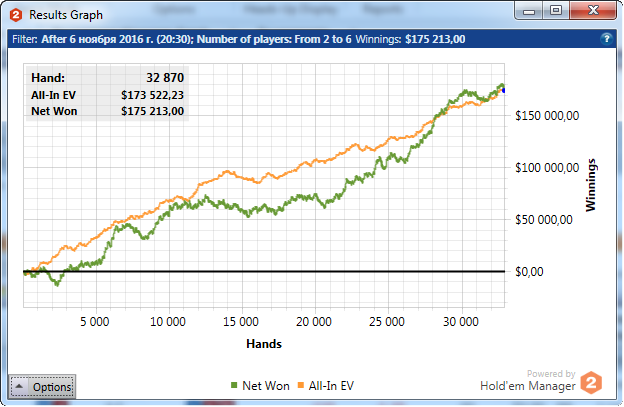Click the Net Won value $175 213,00
This screenshot has width=624, height=407.
(x=152, y=111)
